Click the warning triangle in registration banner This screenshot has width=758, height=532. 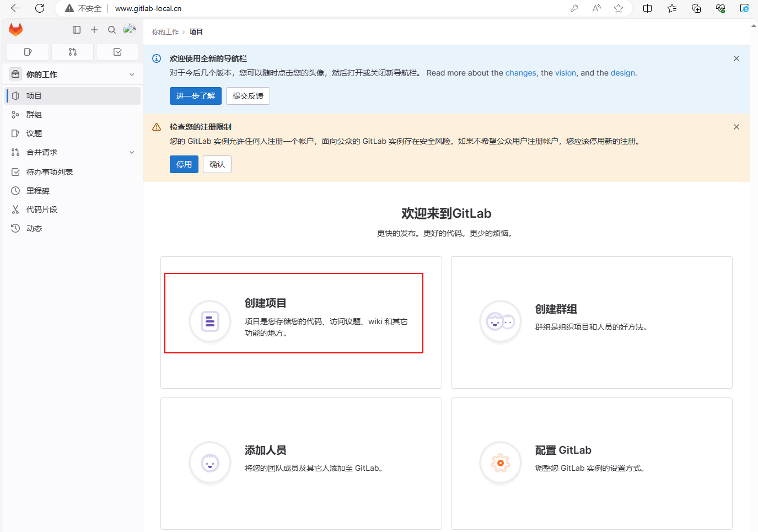pyautogui.click(x=157, y=127)
